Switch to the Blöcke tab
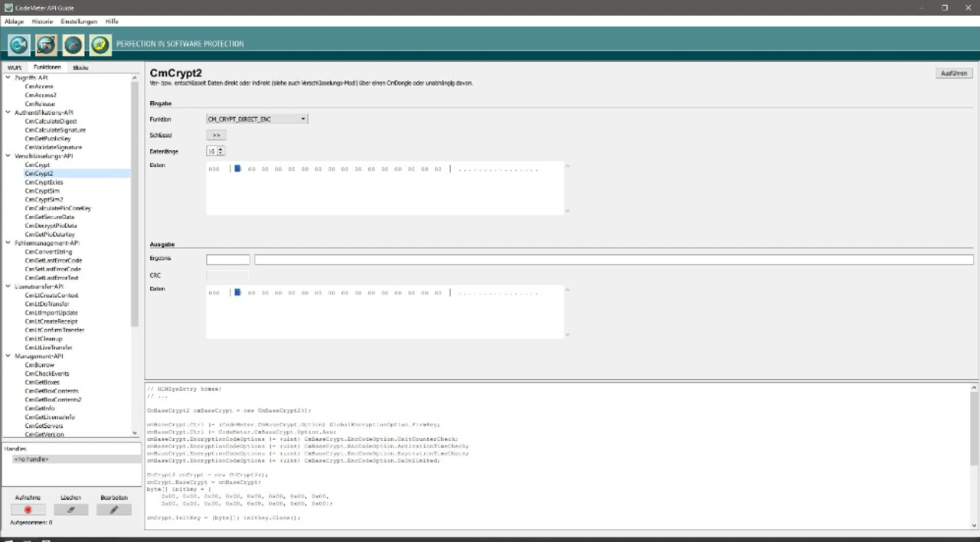 click(x=80, y=67)
